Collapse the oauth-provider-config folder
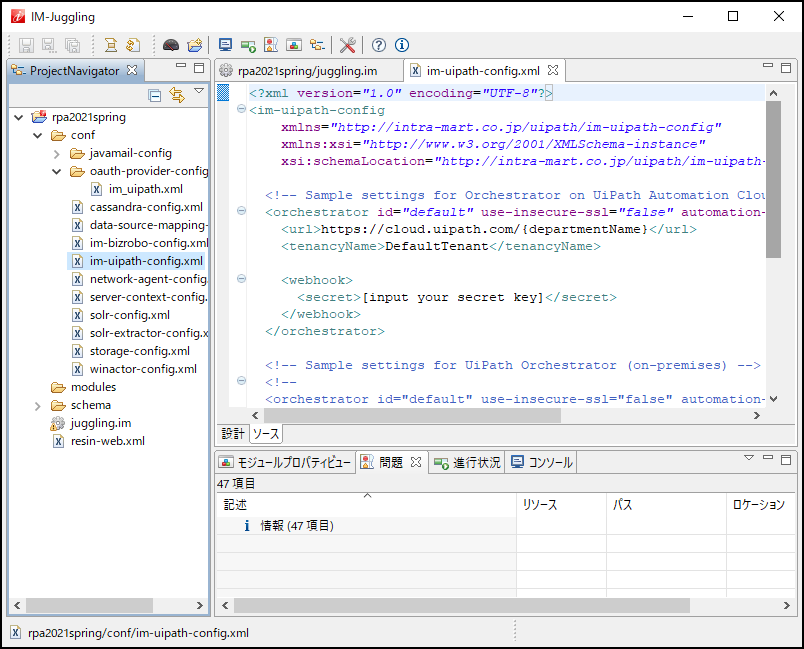 56,171
